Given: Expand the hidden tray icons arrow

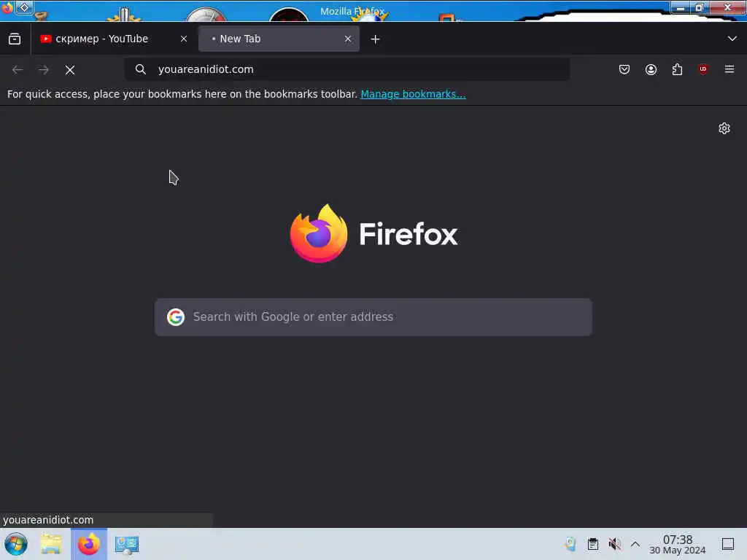Looking at the screenshot, I should [x=635, y=544].
